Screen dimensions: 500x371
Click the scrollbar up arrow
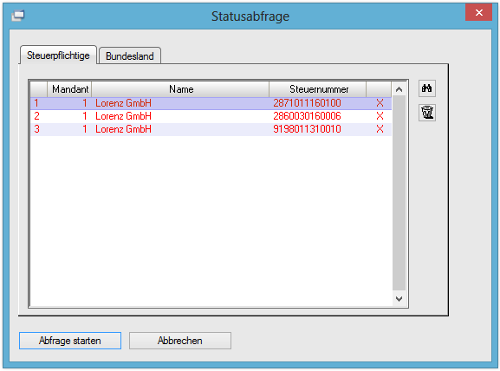pyautogui.click(x=399, y=89)
